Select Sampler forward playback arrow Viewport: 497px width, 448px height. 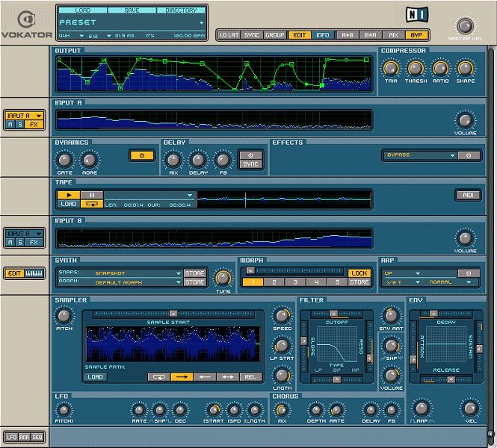tap(182, 377)
